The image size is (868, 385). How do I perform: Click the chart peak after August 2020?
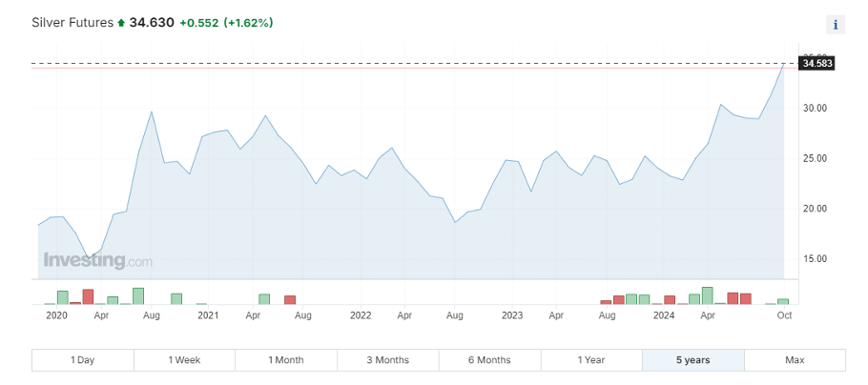coord(151,111)
